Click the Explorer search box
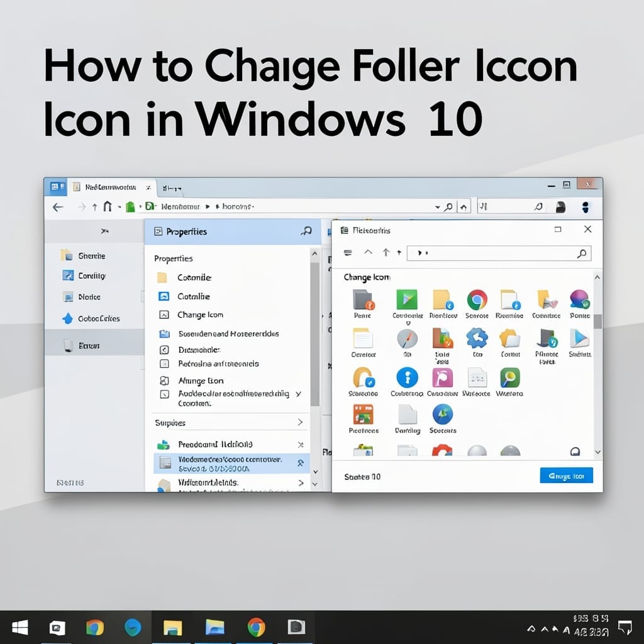 pos(511,206)
